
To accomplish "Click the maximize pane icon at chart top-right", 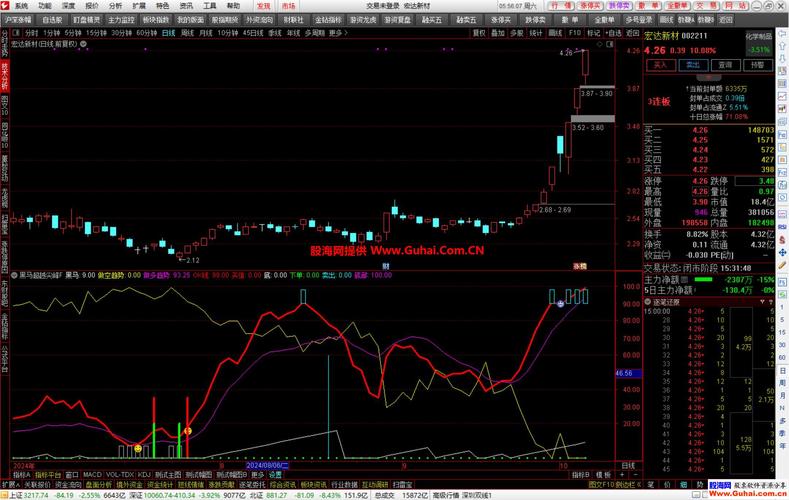I will click(610, 44).
